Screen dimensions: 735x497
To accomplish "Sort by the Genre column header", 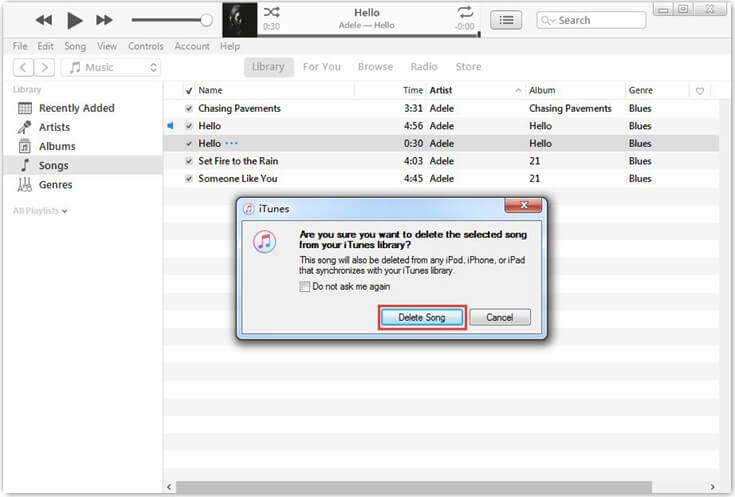I will pos(640,90).
